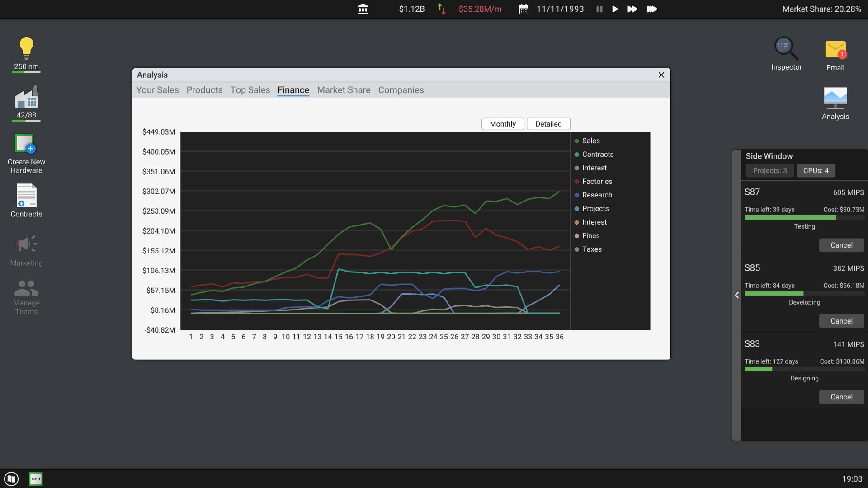Click Create New Hardware icon

point(25,145)
